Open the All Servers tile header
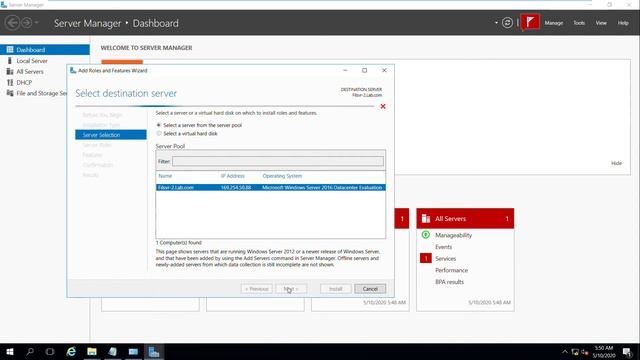This screenshot has width=640, height=360. (x=465, y=218)
